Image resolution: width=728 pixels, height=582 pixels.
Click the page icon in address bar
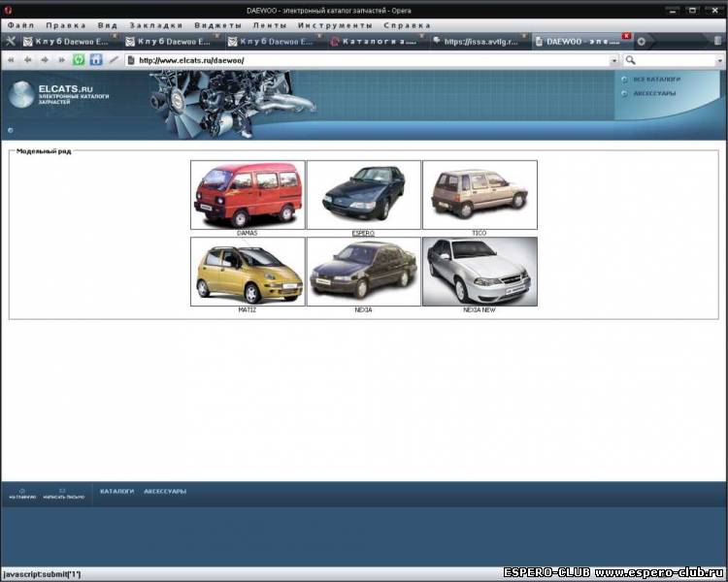coord(131,60)
